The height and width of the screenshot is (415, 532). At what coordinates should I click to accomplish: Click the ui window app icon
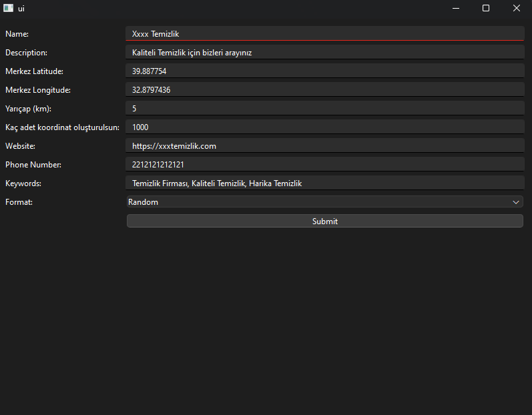pos(8,8)
